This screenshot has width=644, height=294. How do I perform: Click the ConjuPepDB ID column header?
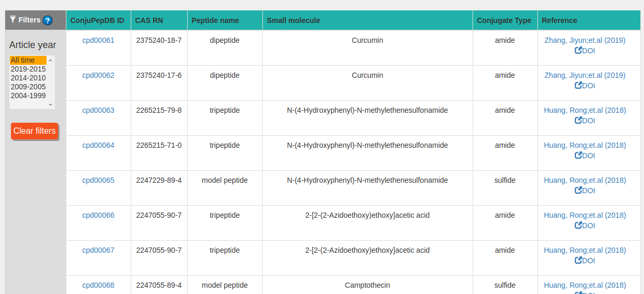tap(97, 20)
